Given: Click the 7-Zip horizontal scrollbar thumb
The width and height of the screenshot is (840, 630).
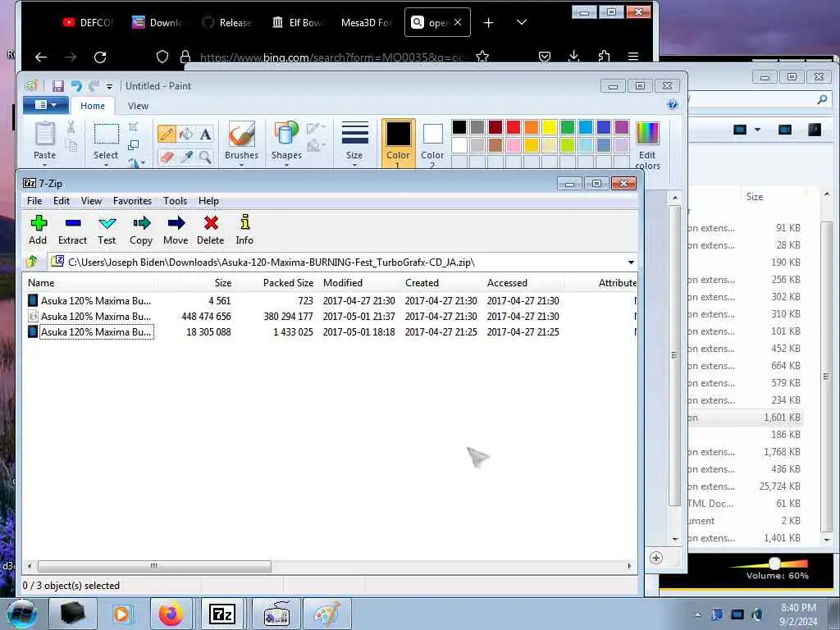Looking at the screenshot, I should click(x=154, y=566).
